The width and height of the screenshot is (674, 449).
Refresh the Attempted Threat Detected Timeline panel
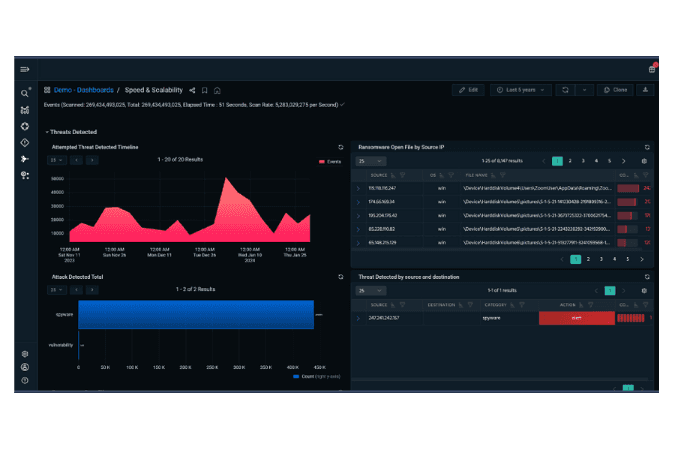(340, 147)
